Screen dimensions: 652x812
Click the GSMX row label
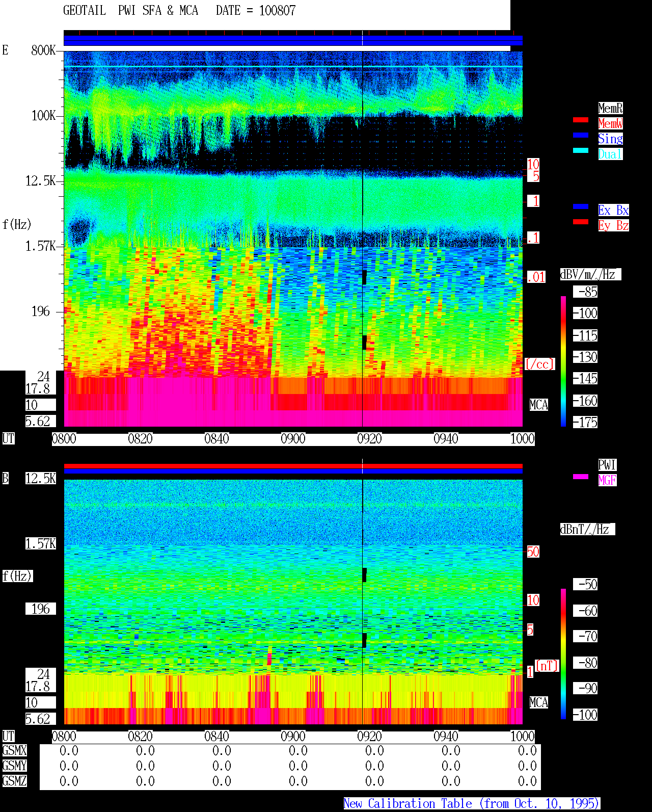[14, 751]
